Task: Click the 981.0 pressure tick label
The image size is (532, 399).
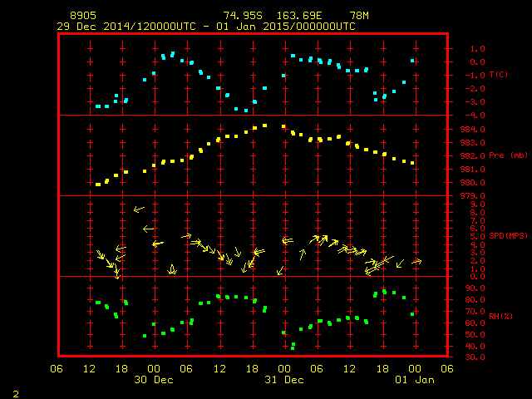Action: coord(473,169)
